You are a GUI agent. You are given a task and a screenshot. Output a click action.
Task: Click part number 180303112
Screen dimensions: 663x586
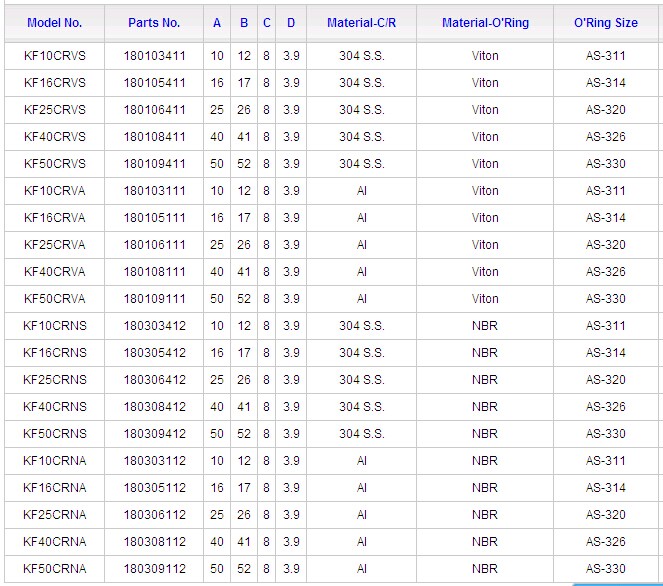click(154, 461)
